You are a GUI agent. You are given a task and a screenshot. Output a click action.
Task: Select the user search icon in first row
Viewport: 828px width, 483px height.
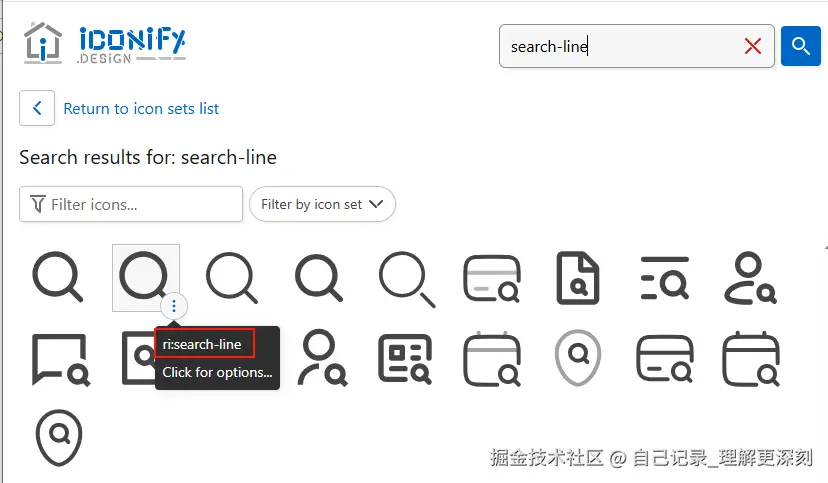[x=750, y=278]
